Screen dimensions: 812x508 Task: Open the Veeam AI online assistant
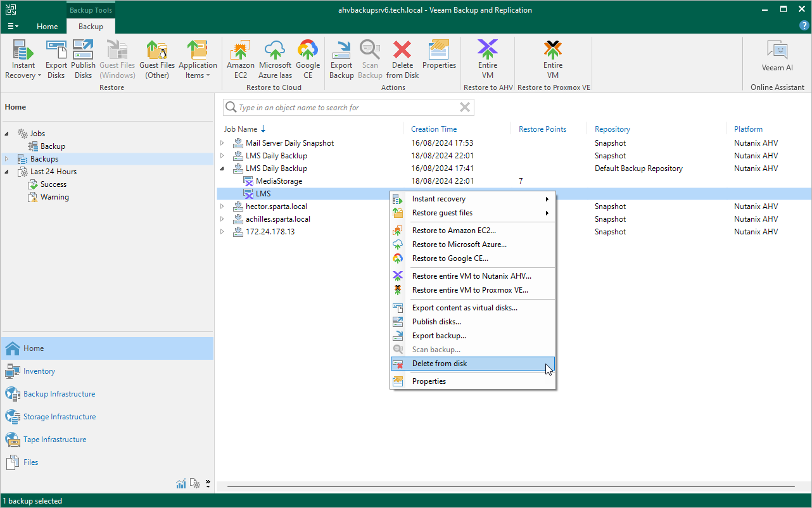pyautogui.click(x=777, y=56)
